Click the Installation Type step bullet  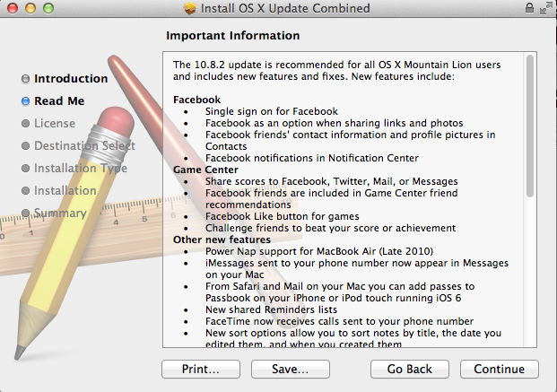(x=26, y=168)
